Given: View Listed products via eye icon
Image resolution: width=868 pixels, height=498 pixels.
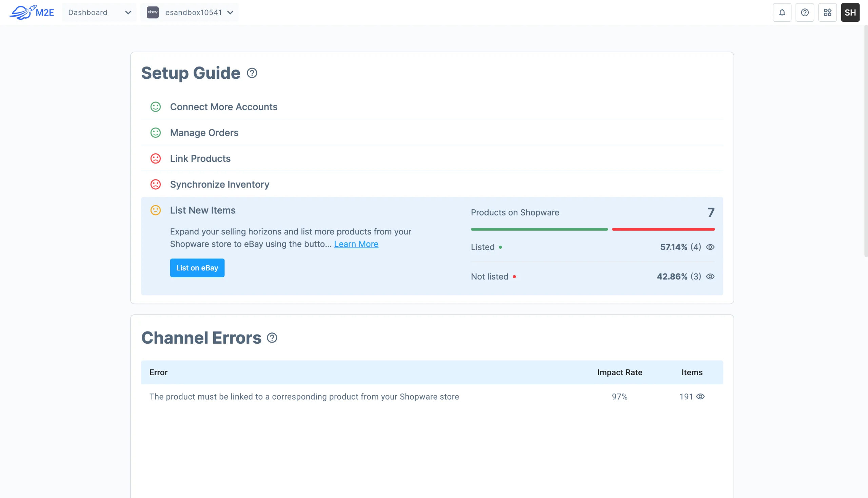Looking at the screenshot, I should click(x=710, y=247).
